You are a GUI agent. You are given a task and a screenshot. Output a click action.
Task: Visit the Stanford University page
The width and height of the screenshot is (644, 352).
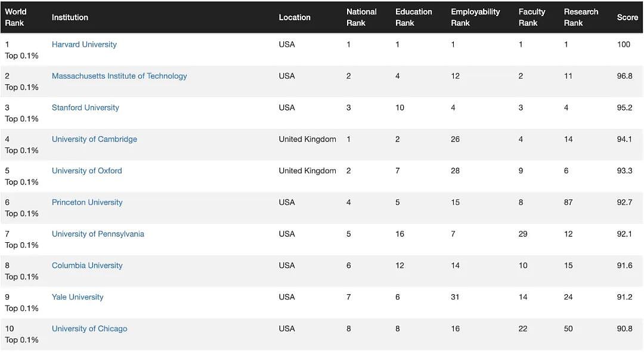[x=85, y=107]
